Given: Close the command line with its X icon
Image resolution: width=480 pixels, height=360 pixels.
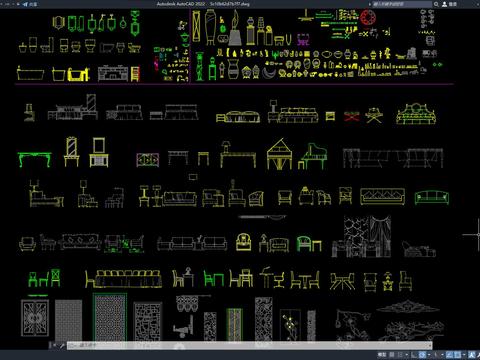Looking at the screenshot, I should 55,346.
